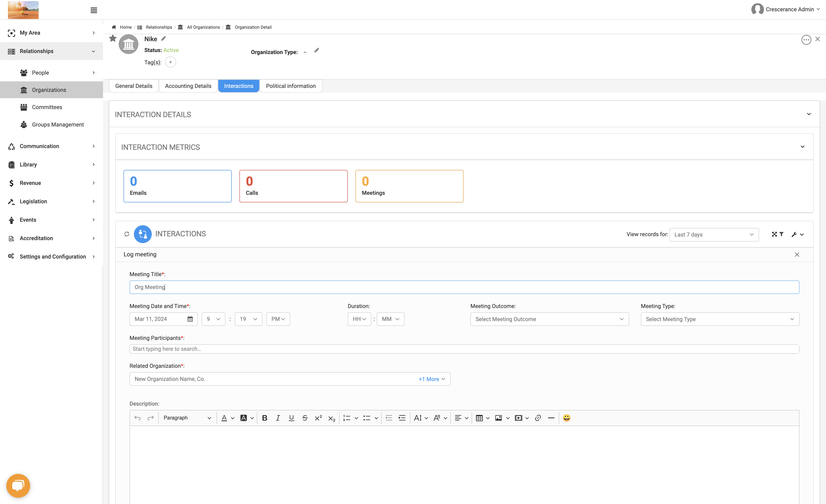The image size is (826, 504).
Task: Edit Organization Type pencil icon
Action: 317,50
